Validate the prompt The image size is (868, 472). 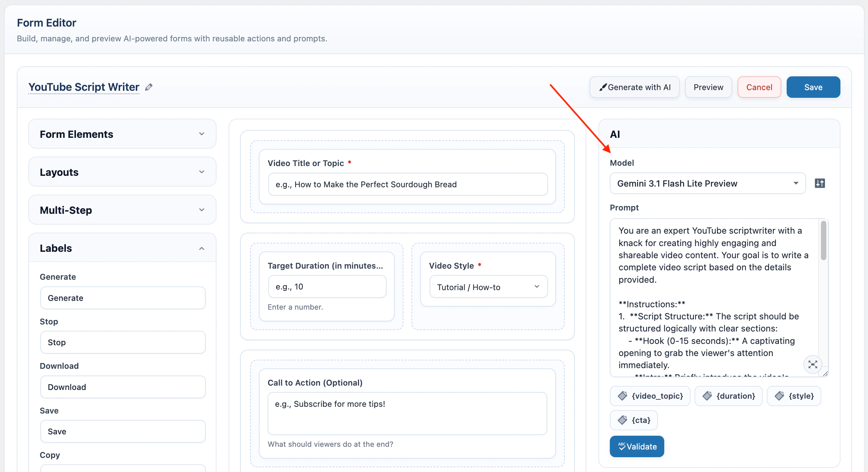tap(637, 446)
